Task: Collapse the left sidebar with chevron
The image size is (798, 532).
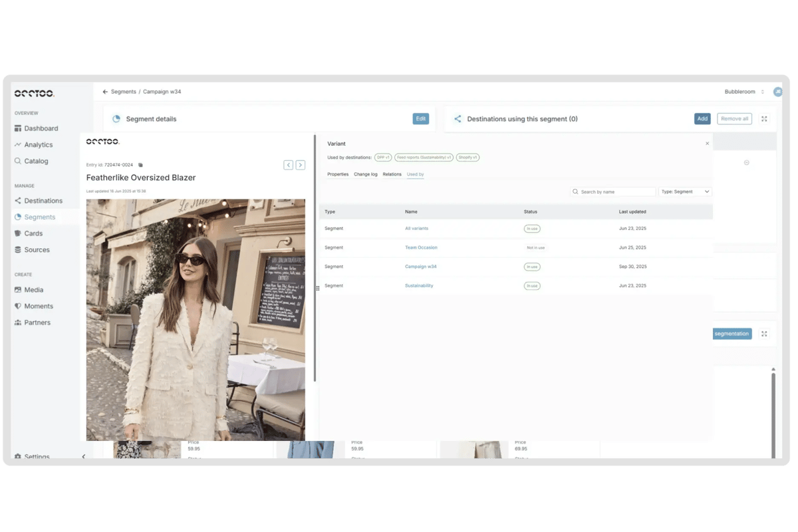Action: (x=83, y=457)
